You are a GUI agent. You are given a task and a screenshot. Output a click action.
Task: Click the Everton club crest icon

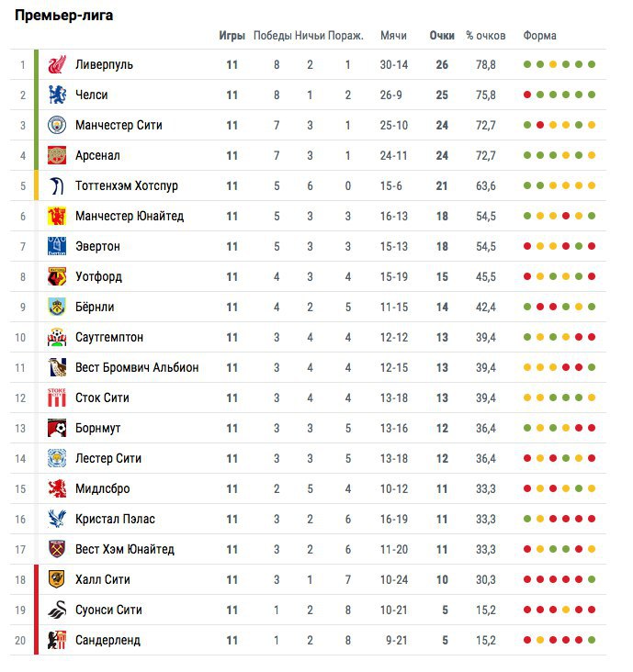pyautogui.click(x=57, y=246)
